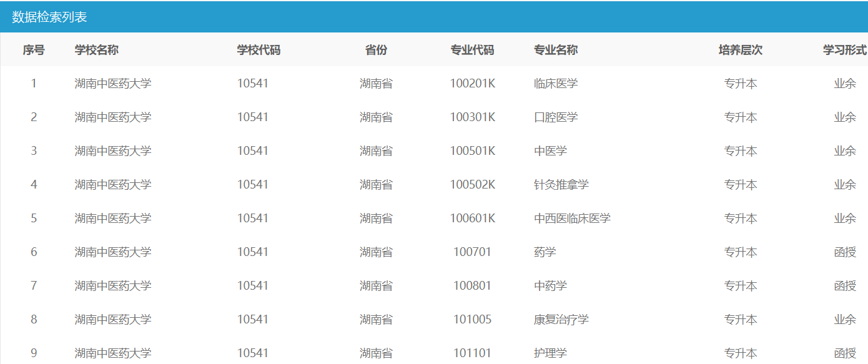Click the 中西医临床医学 major name
The image size is (868, 364).
click(x=572, y=219)
